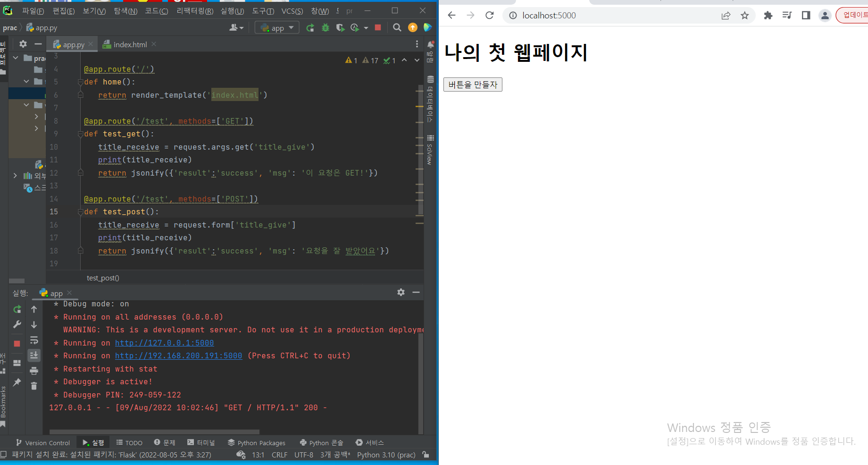Image resolution: width=868 pixels, height=465 pixels.
Task: Restore layout icon in the run panel
Action: pyautogui.click(x=17, y=363)
